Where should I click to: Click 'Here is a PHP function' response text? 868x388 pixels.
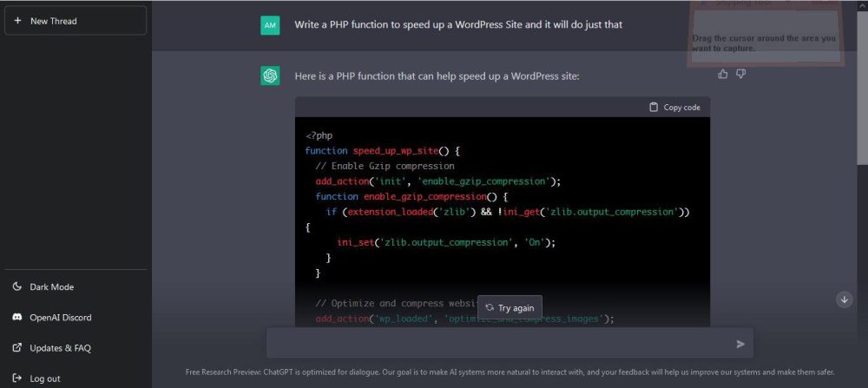[x=437, y=76]
